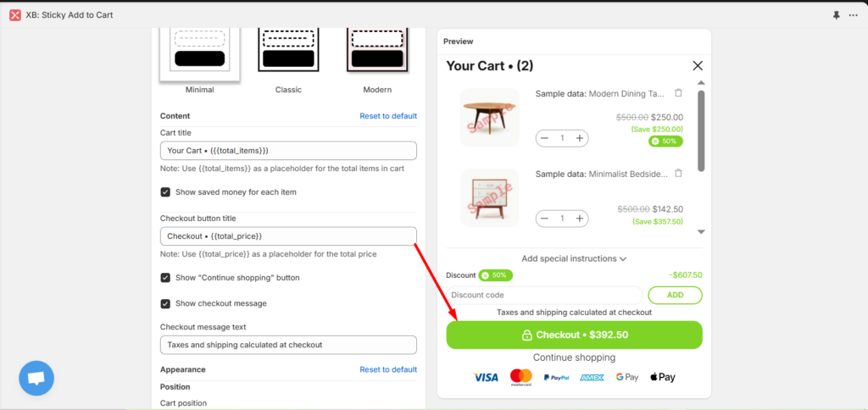This screenshot has width=868, height=410.
Task: Choose the Modern template style
Action: point(376,49)
